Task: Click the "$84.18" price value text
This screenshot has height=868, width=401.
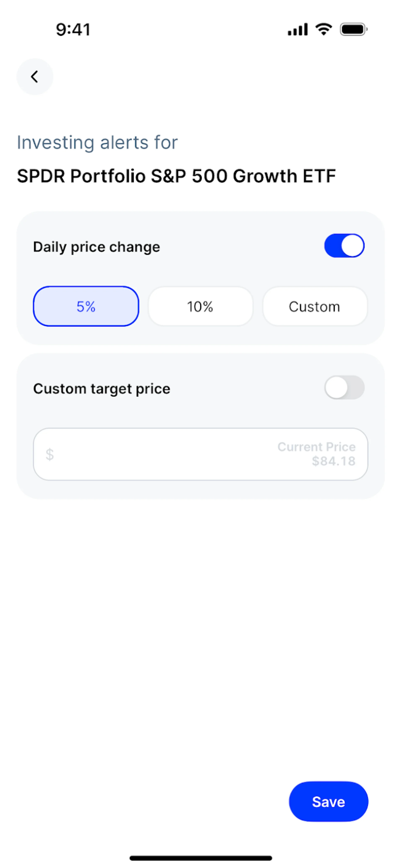Action: (334, 461)
